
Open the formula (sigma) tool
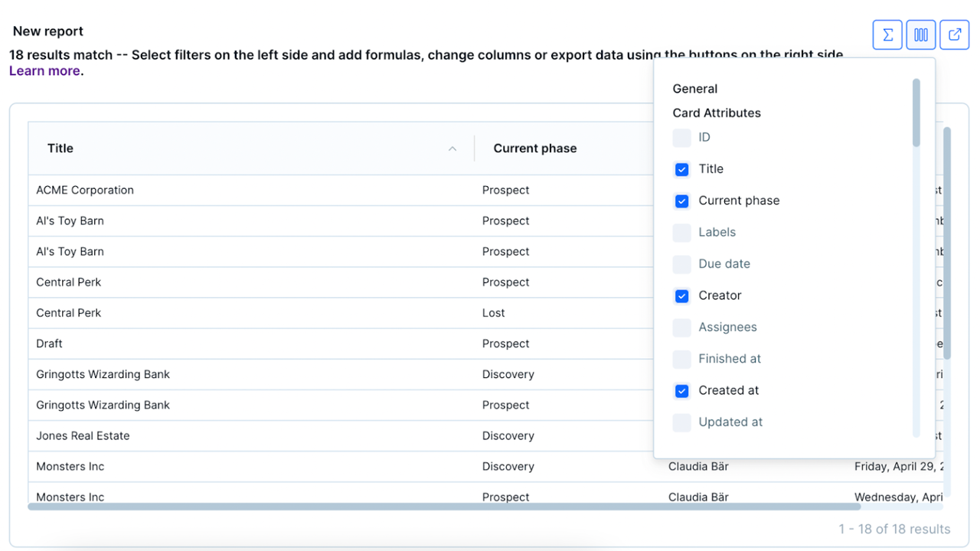887,34
